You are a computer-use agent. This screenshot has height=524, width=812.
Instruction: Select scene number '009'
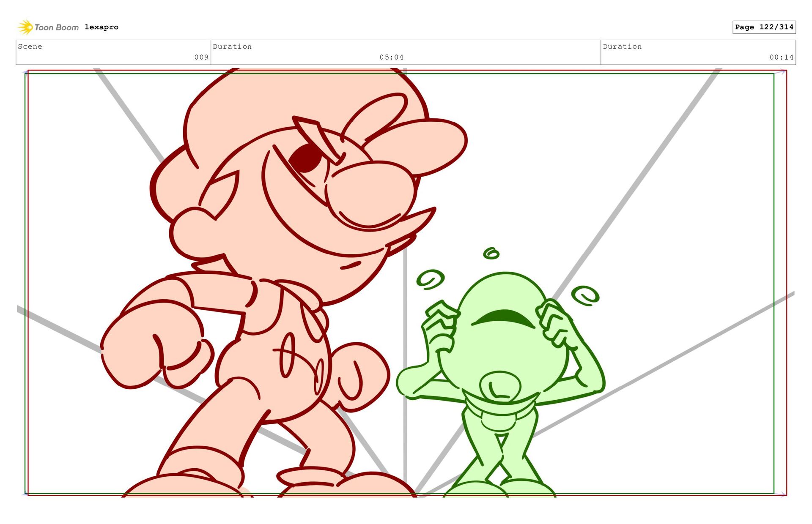pyautogui.click(x=201, y=57)
